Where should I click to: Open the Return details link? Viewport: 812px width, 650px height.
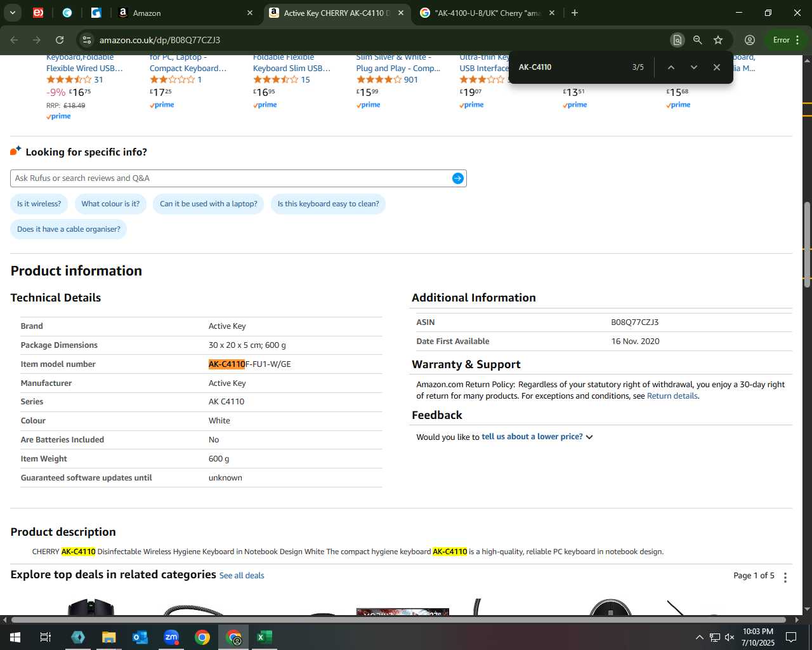[x=672, y=396]
